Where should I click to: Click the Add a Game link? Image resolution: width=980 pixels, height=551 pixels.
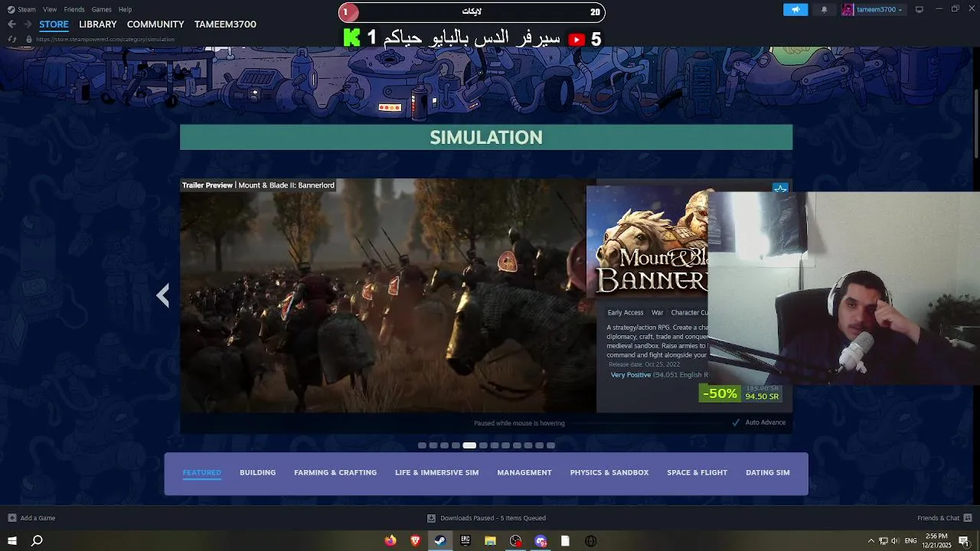38,518
